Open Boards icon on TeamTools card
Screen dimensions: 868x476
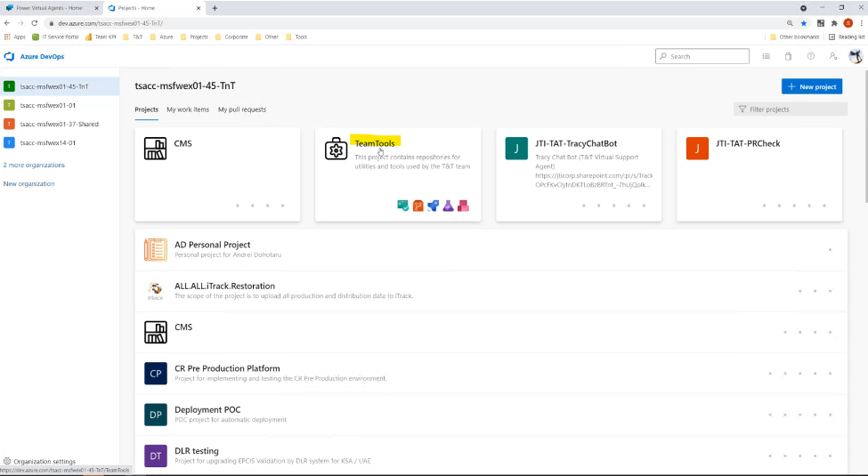pos(403,206)
